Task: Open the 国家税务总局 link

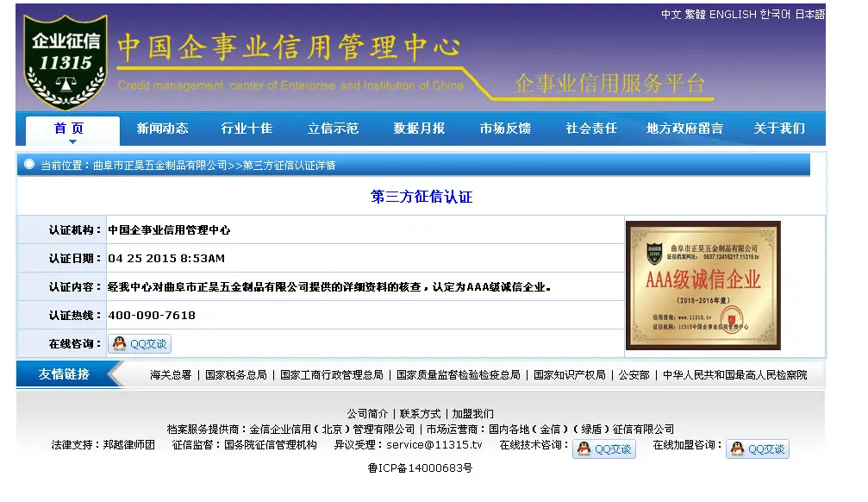Action: click(x=236, y=375)
